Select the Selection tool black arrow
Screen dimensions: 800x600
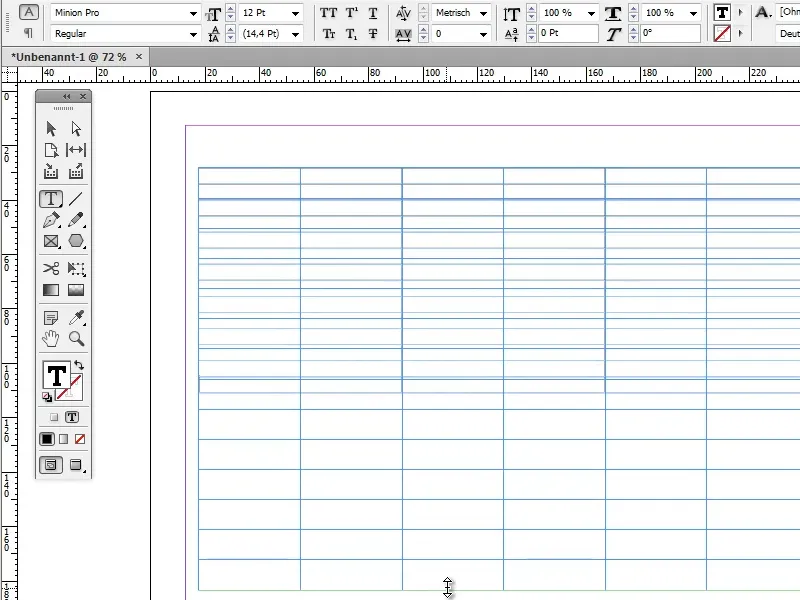pos(51,129)
